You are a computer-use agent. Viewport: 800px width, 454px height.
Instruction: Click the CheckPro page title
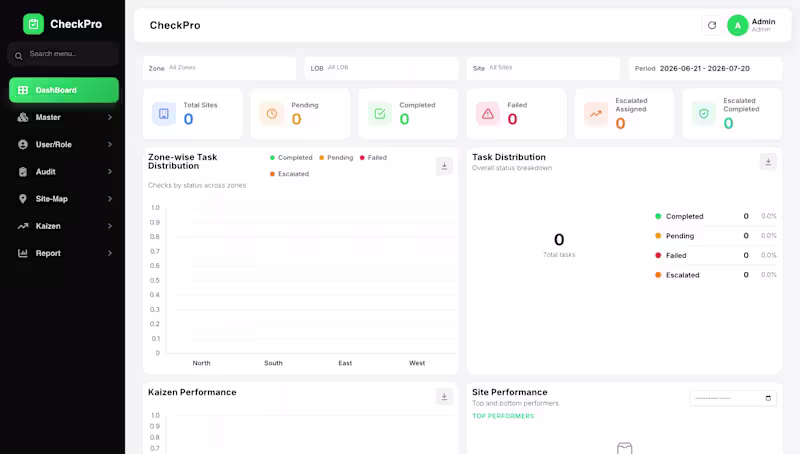175,26
